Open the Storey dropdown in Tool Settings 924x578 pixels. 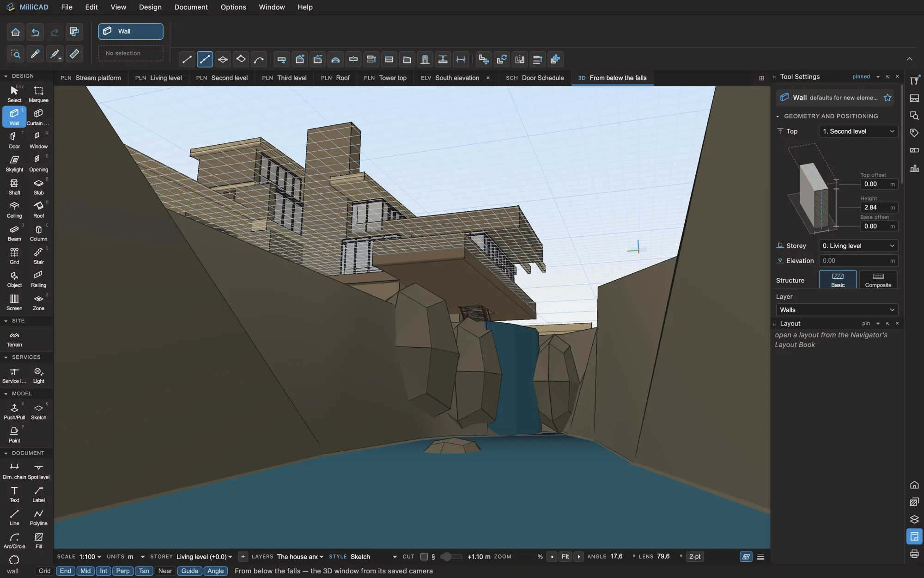pyautogui.click(x=858, y=246)
